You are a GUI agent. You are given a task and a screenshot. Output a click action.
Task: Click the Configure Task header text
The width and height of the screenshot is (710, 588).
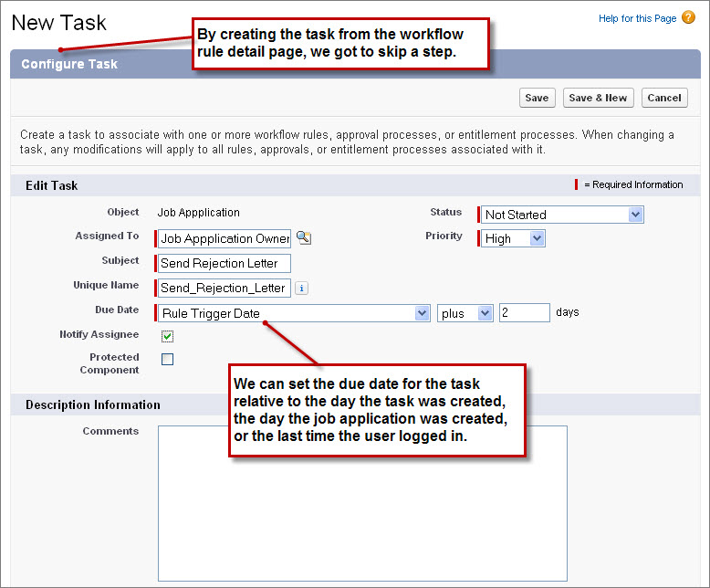click(x=69, y=64)
